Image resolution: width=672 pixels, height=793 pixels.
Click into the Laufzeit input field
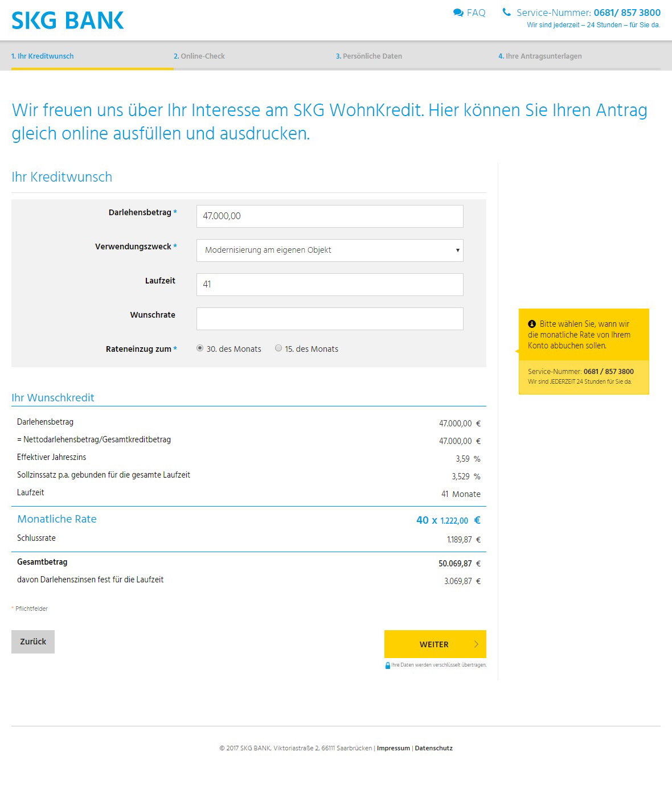[330, 285]
